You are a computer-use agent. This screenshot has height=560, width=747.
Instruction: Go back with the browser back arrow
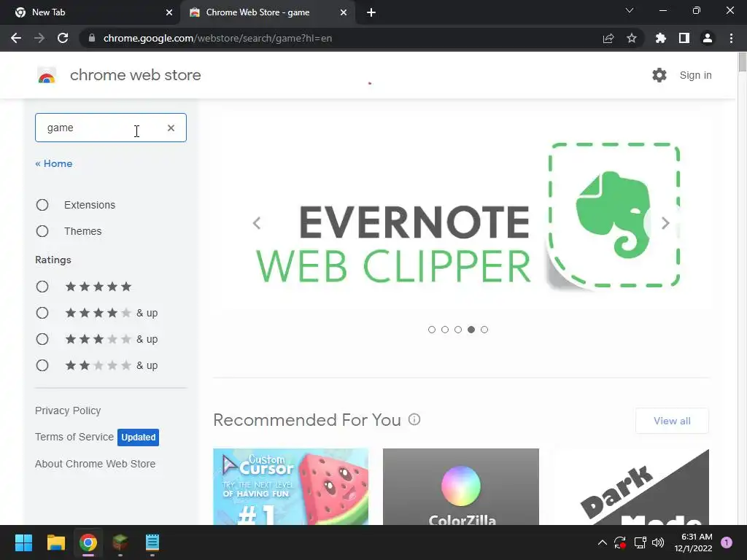pyautogui.click(x=16, y=38)
